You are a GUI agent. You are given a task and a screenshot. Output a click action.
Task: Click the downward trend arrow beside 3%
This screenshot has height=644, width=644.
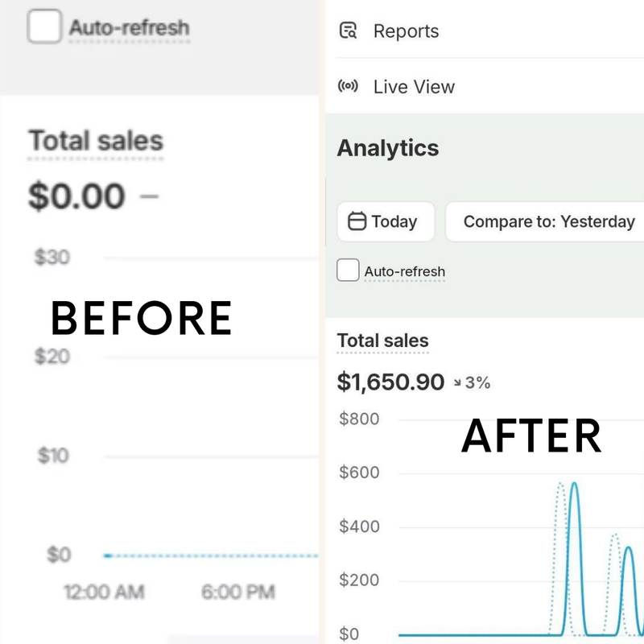point(456,382)
